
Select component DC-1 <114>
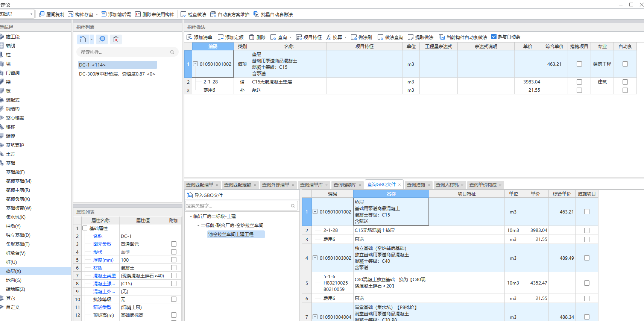(x=117, y=65)
